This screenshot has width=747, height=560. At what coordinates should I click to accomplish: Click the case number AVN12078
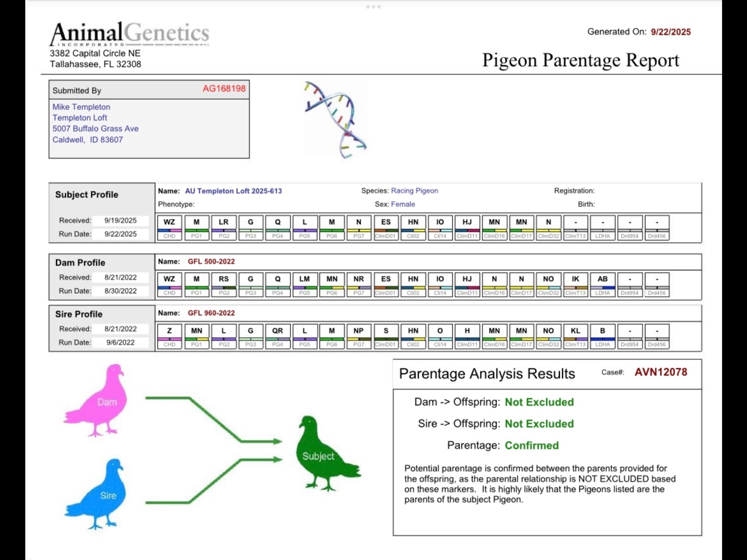pos(661,372)
